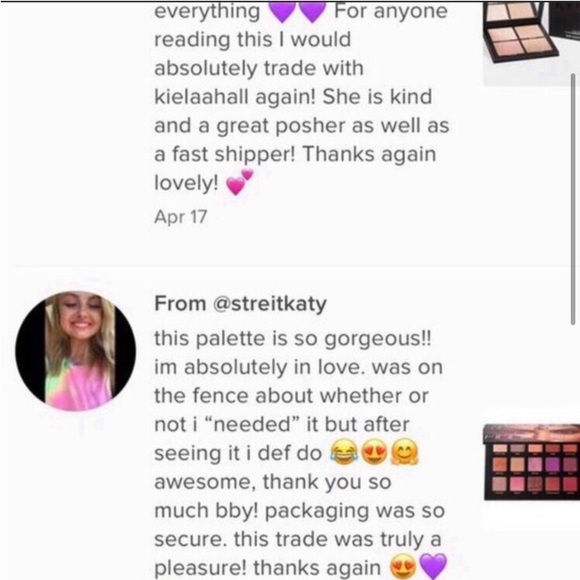Click the 'From' label of the second review
The width and height of the screenshot is (580, 580).
[180, 304]
